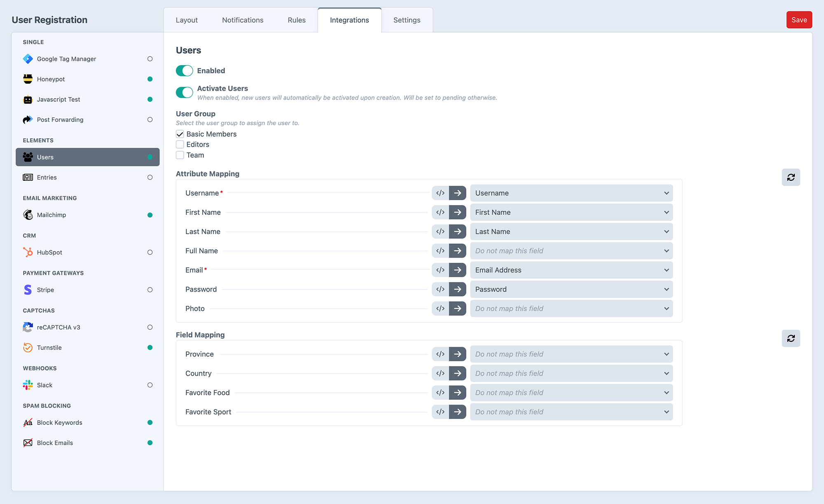
Task: Open the Favorite Food field mapping dropdown
Action: click(x=571, y=392)
